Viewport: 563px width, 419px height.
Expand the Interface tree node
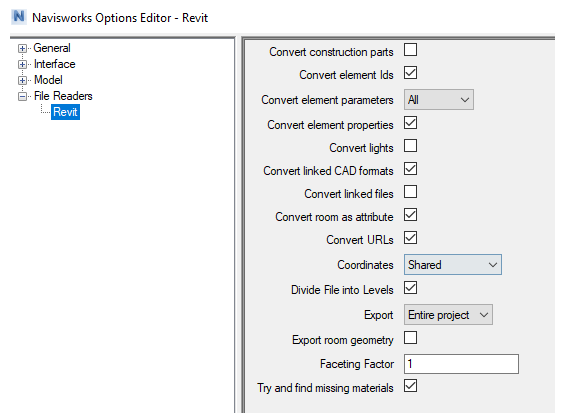pyautogui.click(x=22, y=64)
